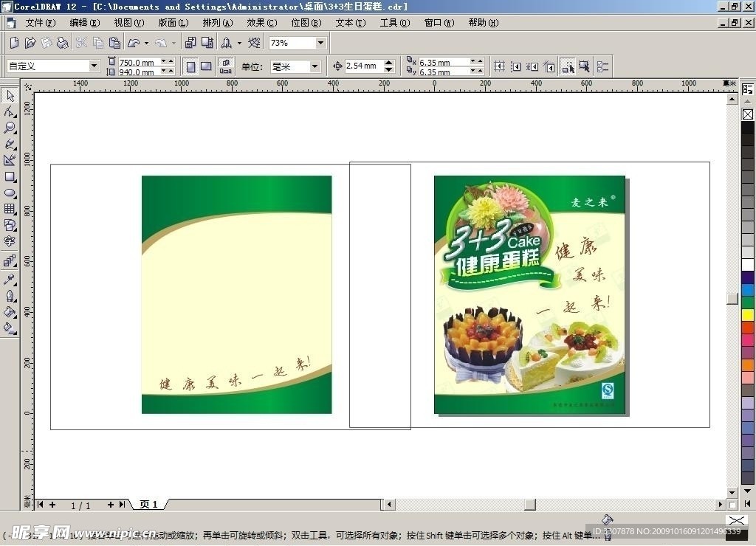Click the 750.0 mm page width field
Screen dimensions: 756x546
[x=139, y=62]
